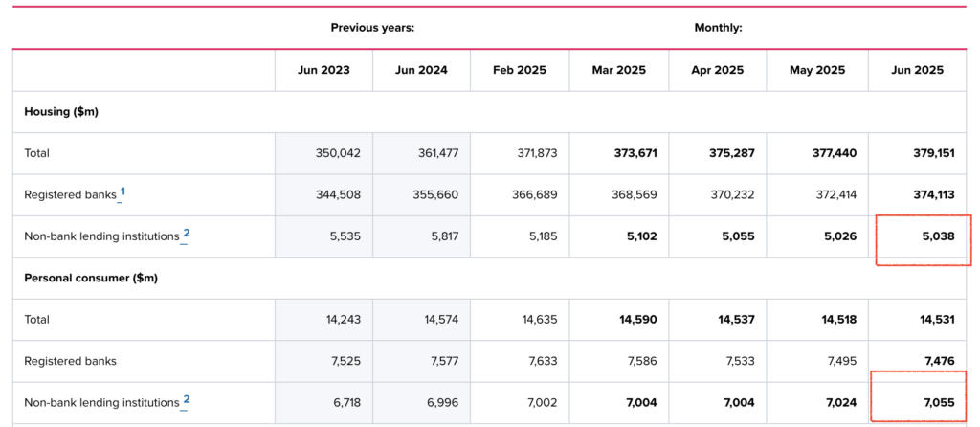Select the cell value 361,477
This screenshot has height=427, width=980.
438,152
